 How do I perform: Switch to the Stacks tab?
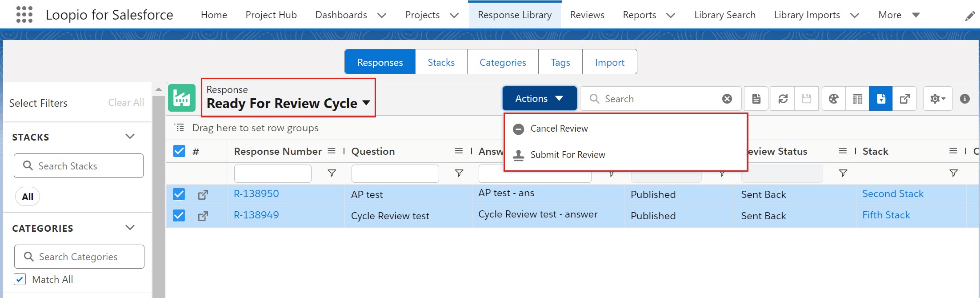441,62
